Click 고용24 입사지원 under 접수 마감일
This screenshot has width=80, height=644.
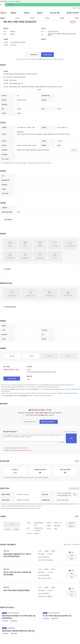point(12,378)
